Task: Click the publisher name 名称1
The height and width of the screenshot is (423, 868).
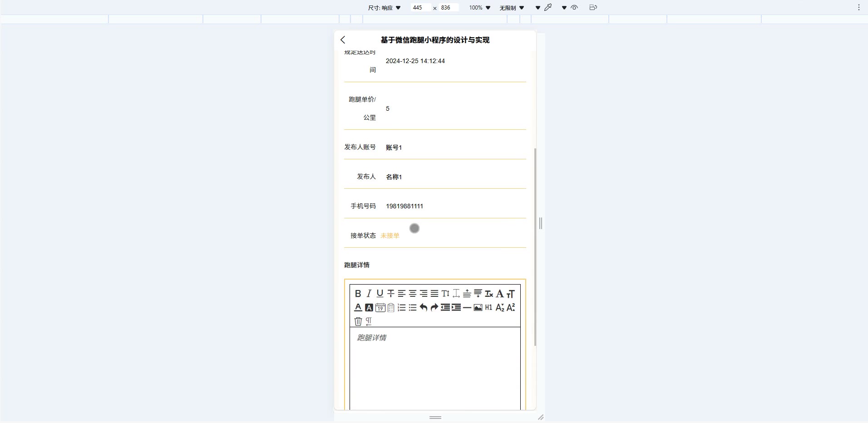Action: (394, 177)
